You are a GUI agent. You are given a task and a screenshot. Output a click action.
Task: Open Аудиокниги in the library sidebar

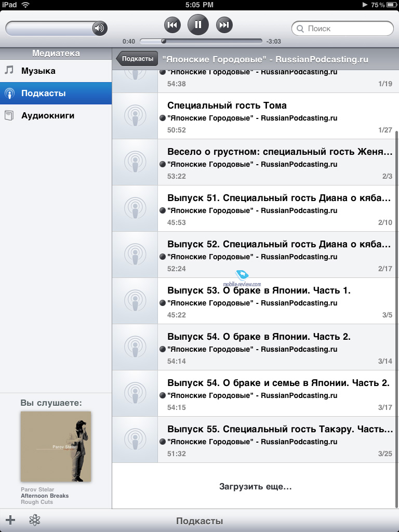pyautogui.click(x=56, y=115)
